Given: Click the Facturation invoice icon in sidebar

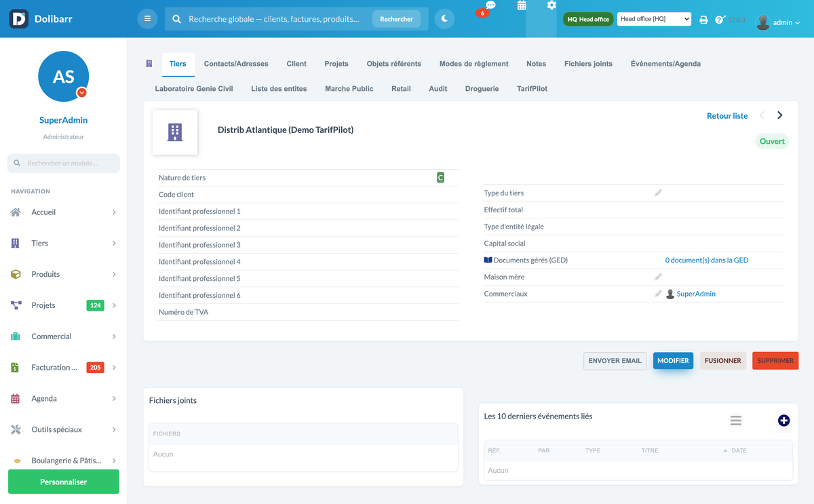Looking at the screenshot, I should [15, 368].
